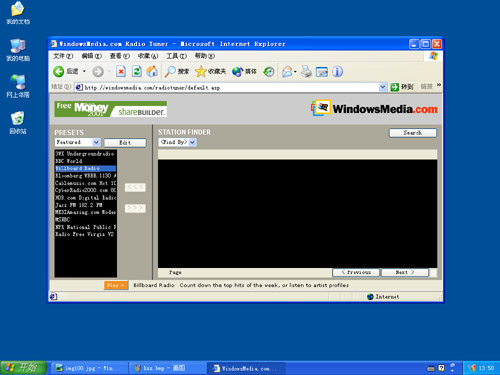The image size is (500, 375).
Task: Open Recycle Bin desktop icon
Action: tap(18, 123)
